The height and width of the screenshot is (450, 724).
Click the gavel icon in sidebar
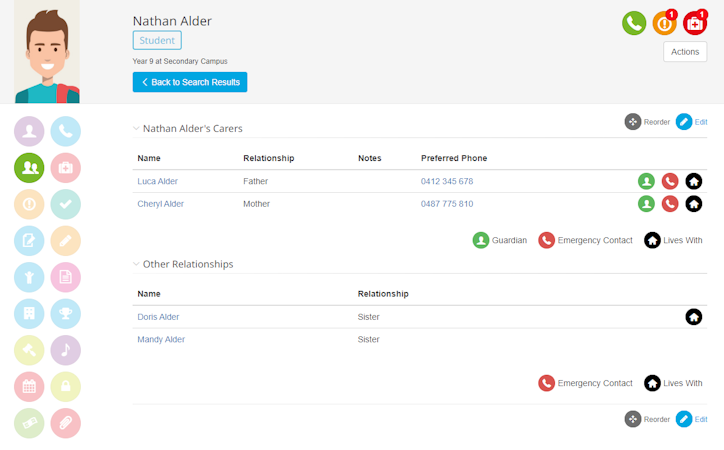pyautogui.click(x=29, y=350)
